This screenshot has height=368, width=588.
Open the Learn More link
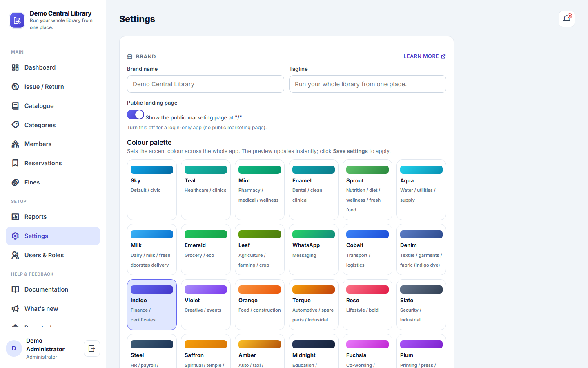425,56
